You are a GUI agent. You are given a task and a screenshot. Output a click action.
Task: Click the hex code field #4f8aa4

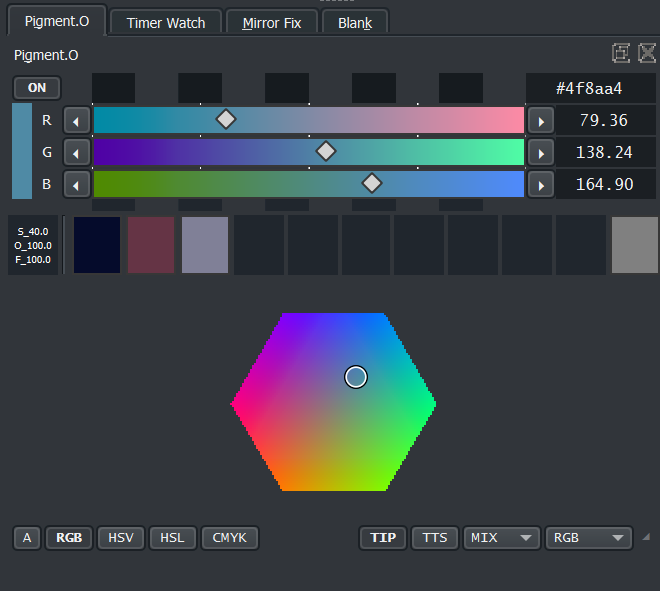click(x=590, y=88)
